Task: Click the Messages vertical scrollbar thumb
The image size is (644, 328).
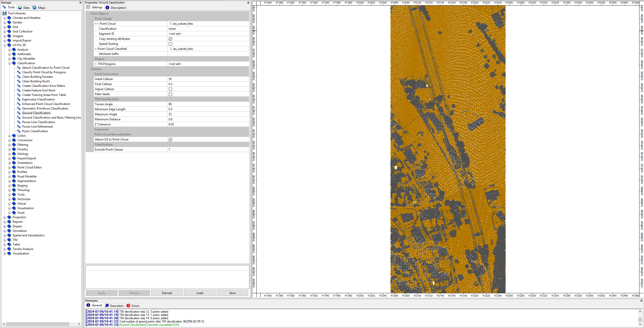Action: pos(640,320)
